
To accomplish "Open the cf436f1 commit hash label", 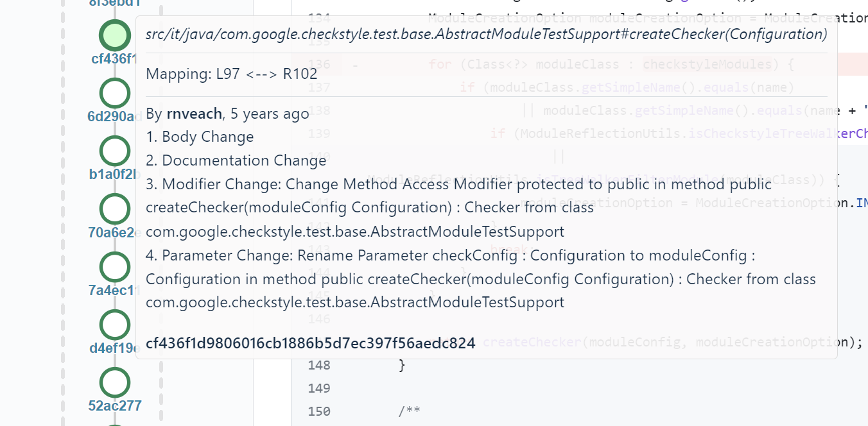I will [114, 59].
